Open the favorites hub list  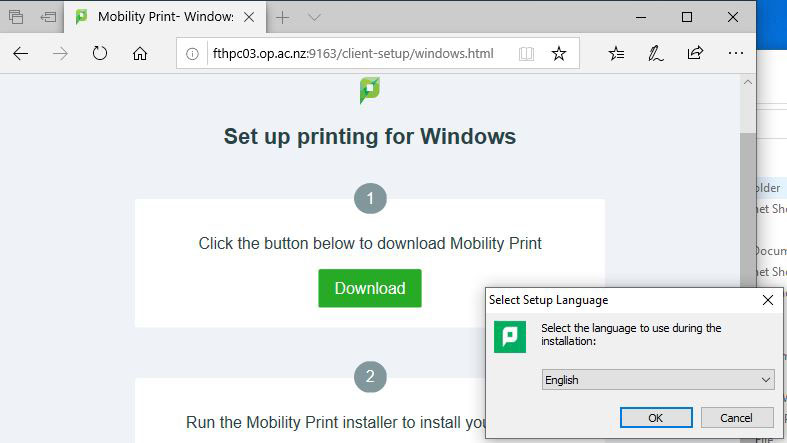tap(616, 53)
